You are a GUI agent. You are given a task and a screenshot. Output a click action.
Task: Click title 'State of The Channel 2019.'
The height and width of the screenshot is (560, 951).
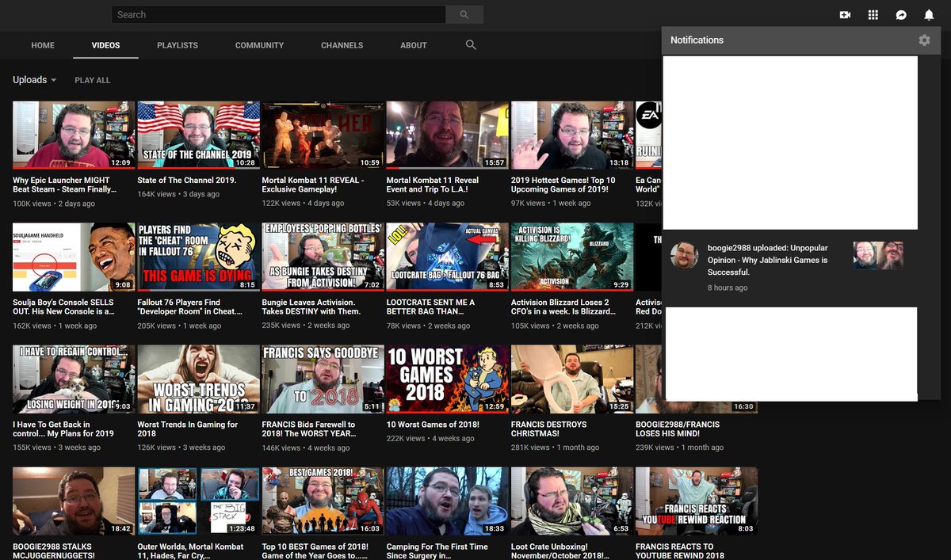coord(187,180)
